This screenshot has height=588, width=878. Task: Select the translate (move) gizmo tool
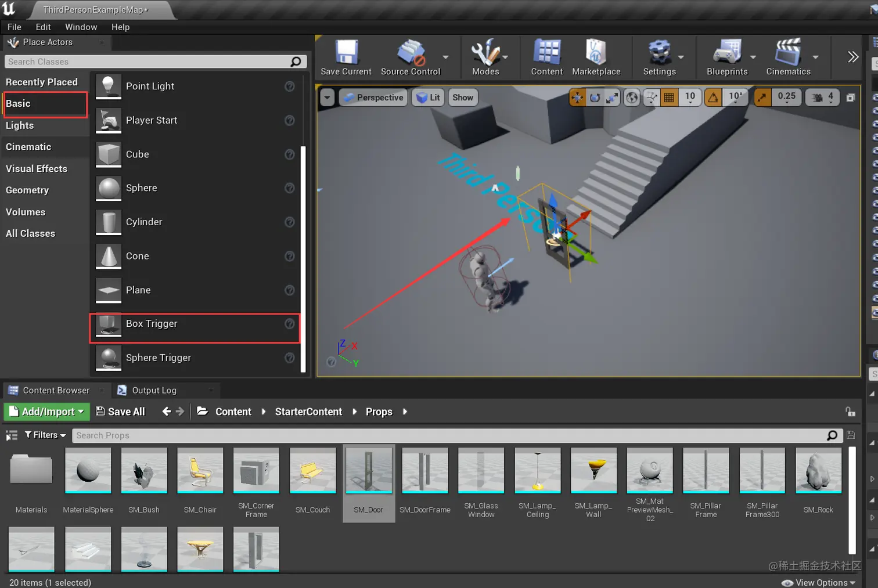pyautogui.click(x=577, y=98)
